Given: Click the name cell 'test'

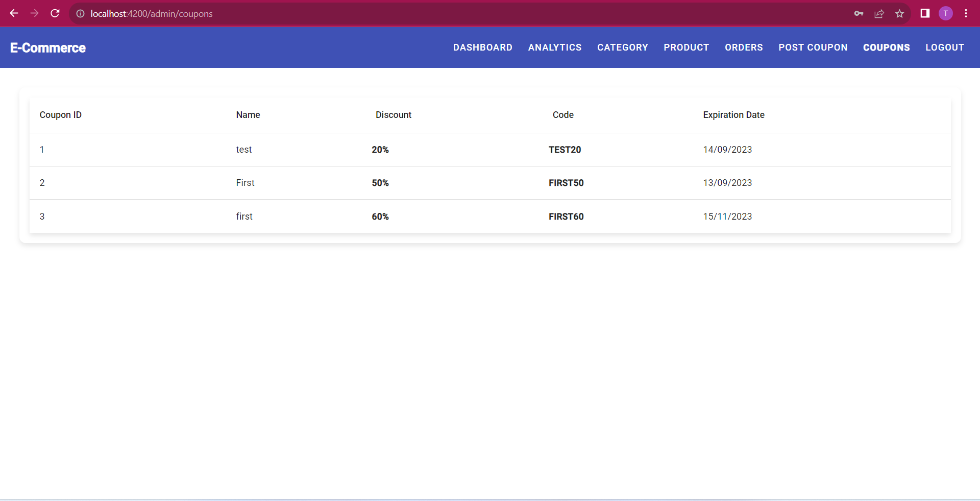Looking at the screenshot, I should 244,150.
